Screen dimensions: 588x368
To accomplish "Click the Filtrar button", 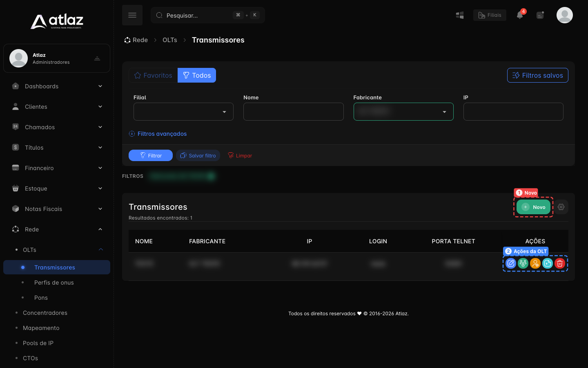I will (x=151, y=155).
